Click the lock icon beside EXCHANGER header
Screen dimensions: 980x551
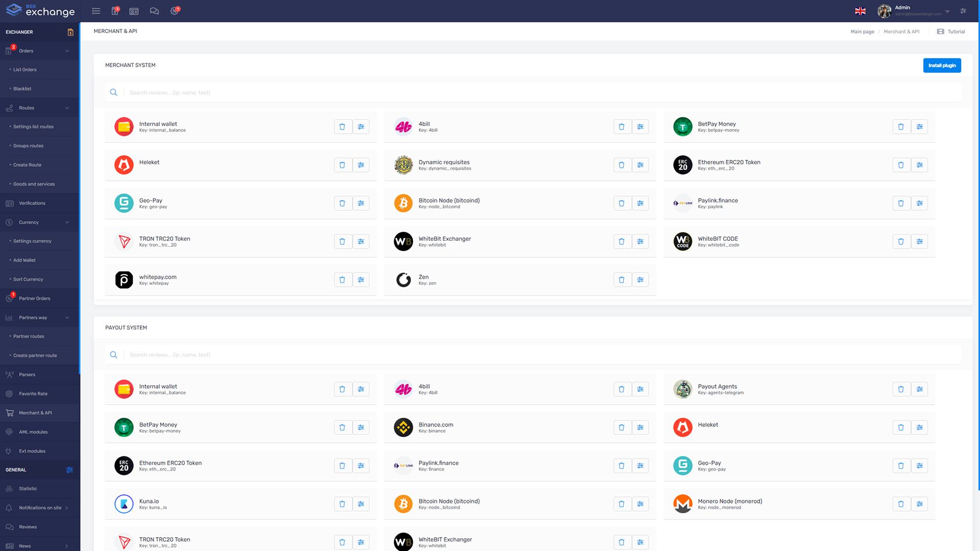click(70, 32)
